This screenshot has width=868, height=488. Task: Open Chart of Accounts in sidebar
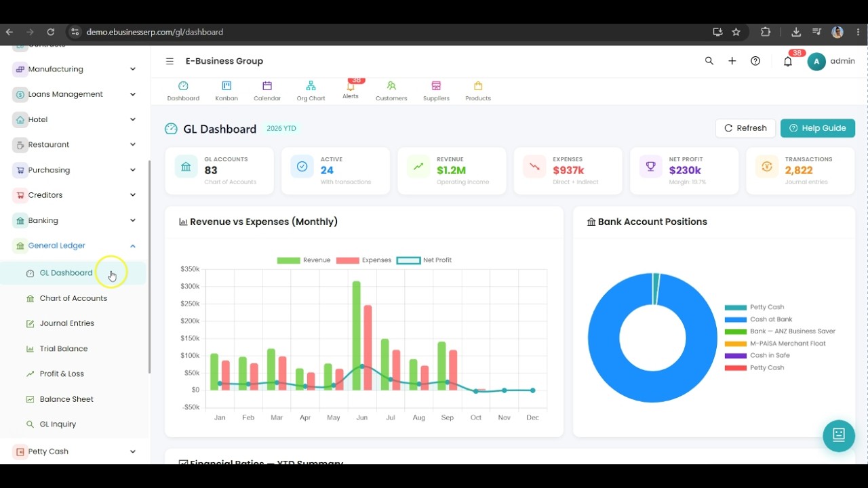[x=73, y=298]
